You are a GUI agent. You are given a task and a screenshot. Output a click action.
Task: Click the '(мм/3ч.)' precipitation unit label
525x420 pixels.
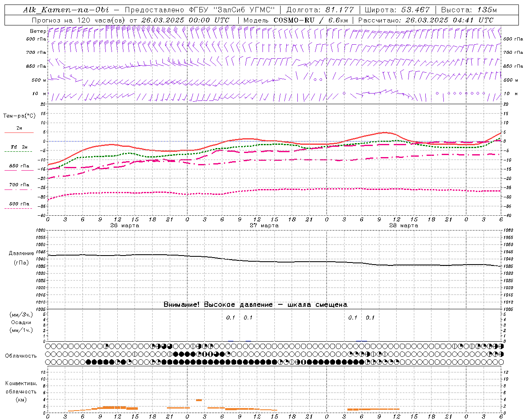pos(21,315)
